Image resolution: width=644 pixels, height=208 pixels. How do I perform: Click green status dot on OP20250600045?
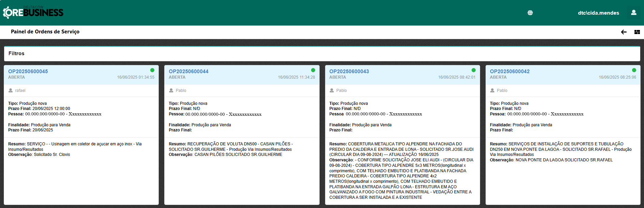click(x=152, y=70)
